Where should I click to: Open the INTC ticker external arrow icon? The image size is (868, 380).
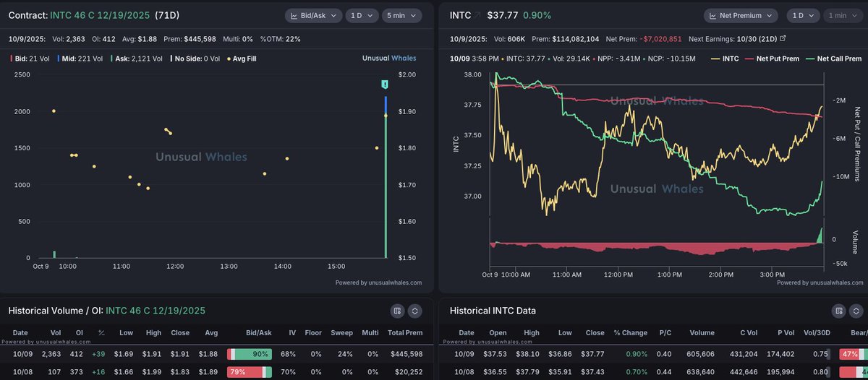tap(479, 14)
